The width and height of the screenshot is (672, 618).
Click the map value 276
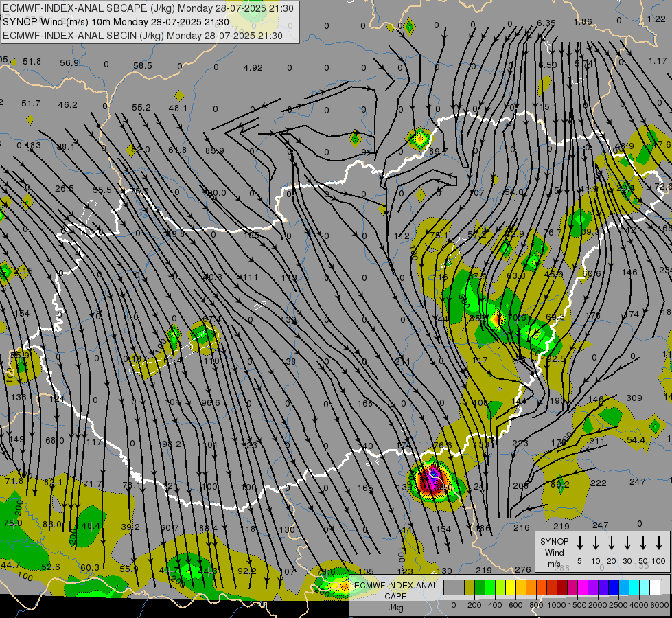522,569
